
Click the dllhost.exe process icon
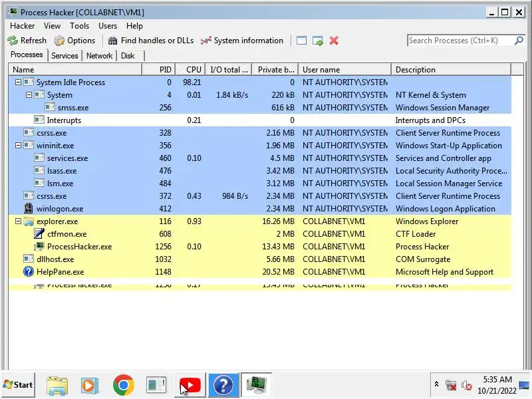point(29,259)
